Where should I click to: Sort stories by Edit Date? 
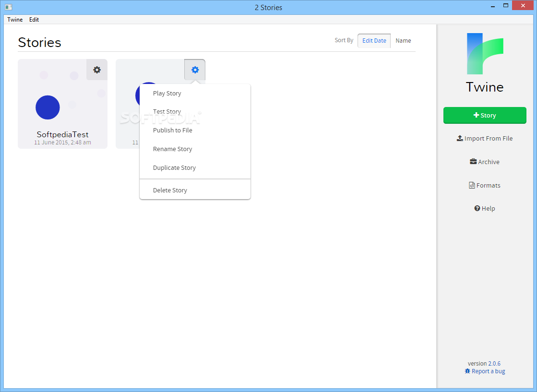[374, 41]
